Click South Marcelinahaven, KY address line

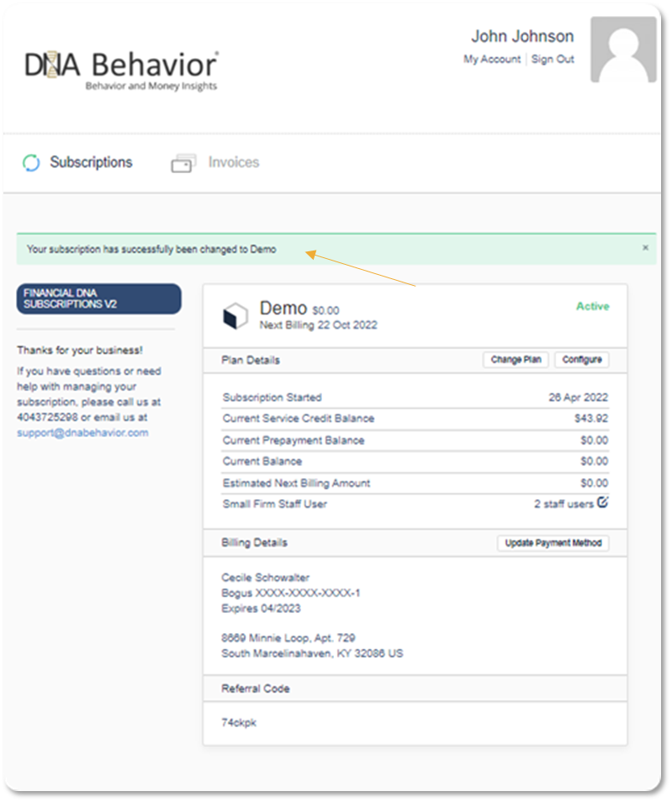pos(312,653)
